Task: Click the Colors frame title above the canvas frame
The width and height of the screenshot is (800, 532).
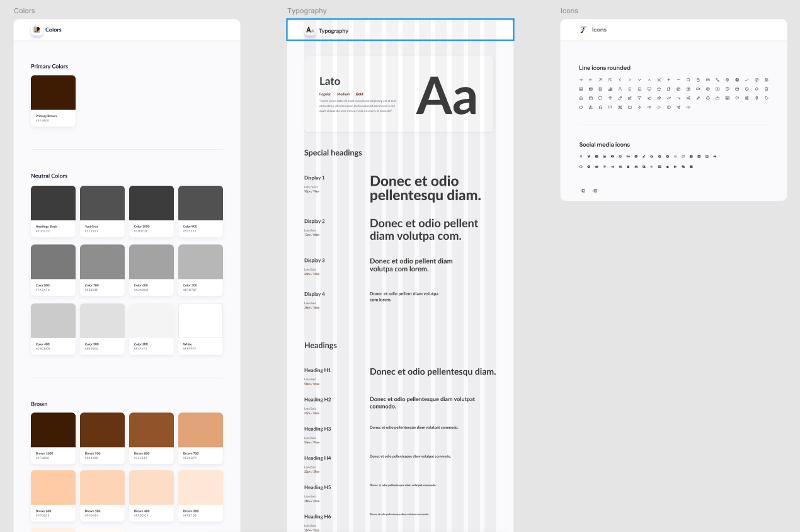Action: click(25, 11)
